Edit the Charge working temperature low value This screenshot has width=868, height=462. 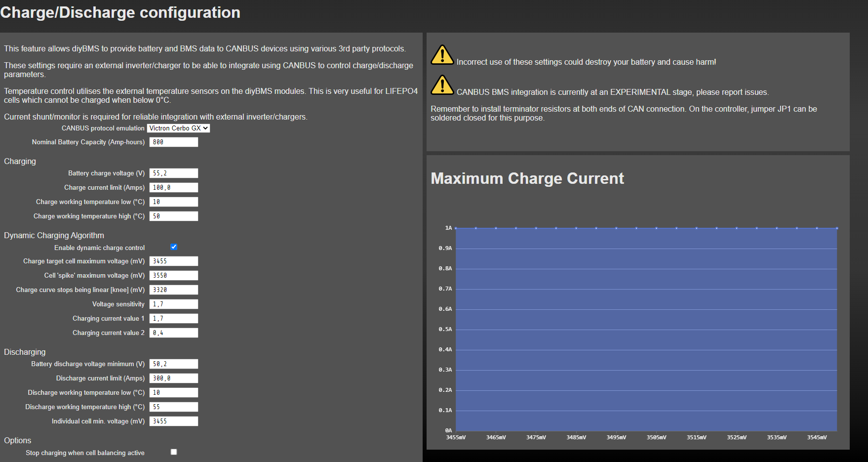click(173, 202)
